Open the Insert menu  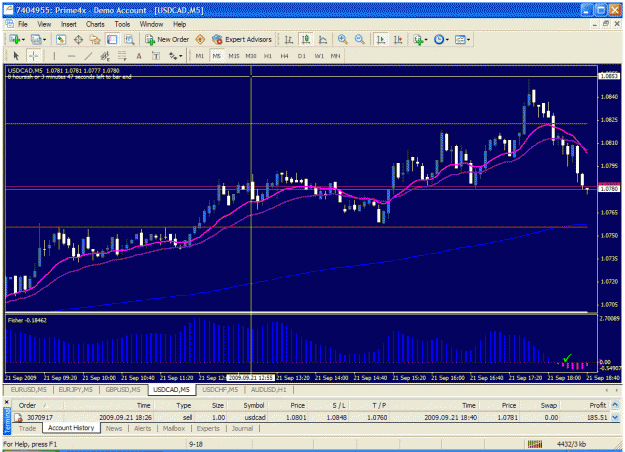coord(69,24)
